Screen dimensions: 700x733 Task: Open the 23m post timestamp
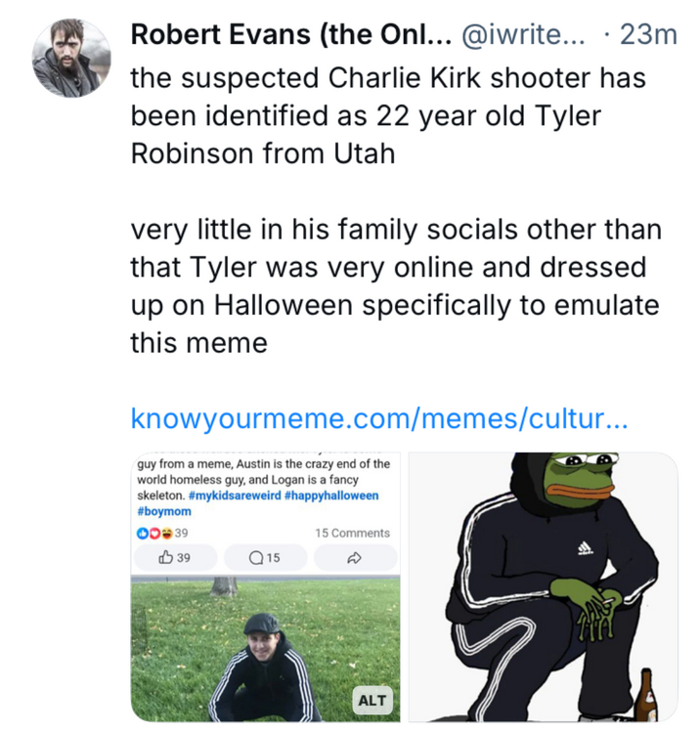[647, 34]
